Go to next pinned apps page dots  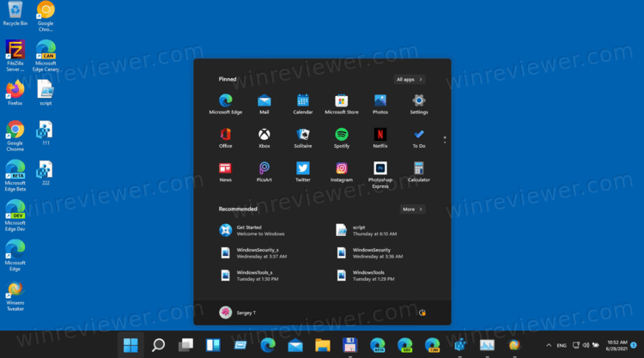[x=445, y=140]
